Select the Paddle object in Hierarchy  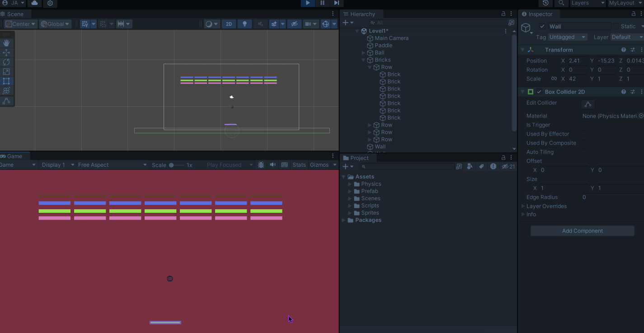click(x=383, y=45)
